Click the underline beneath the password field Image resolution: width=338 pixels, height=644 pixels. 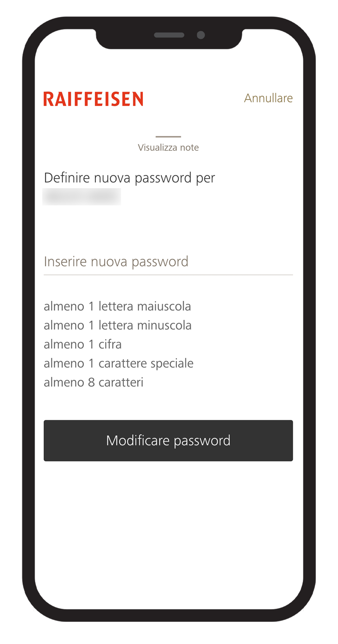(x=168, y=275)
